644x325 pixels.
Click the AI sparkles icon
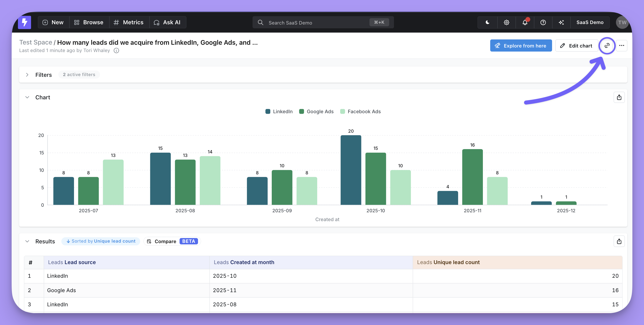(x=561, y=22)
